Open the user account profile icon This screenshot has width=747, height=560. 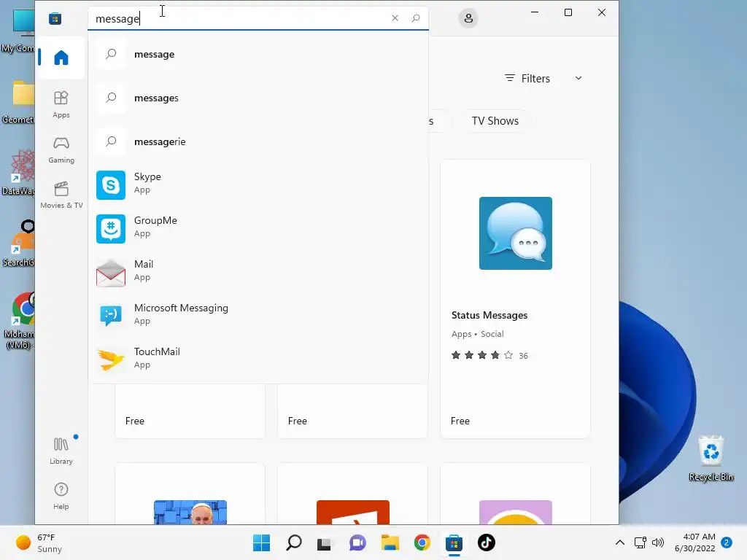click(468, 18)
